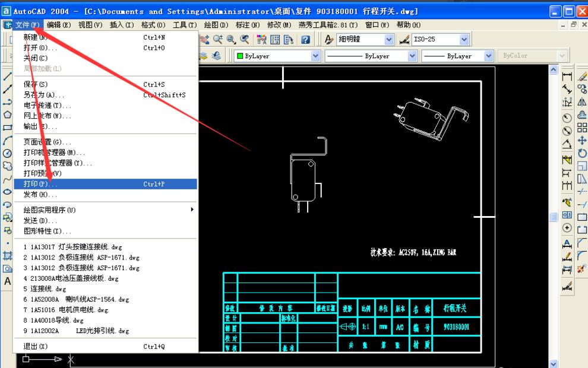The image size is (588, 368).
Task: Click the vertical scrollbar down arrow
Action: [x=554, y=363]
